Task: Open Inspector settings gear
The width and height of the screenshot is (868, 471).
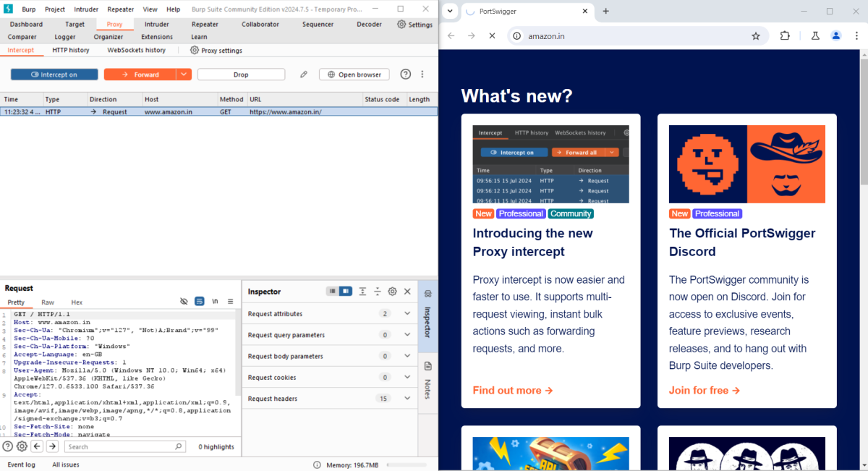Action: click(392, 292)
